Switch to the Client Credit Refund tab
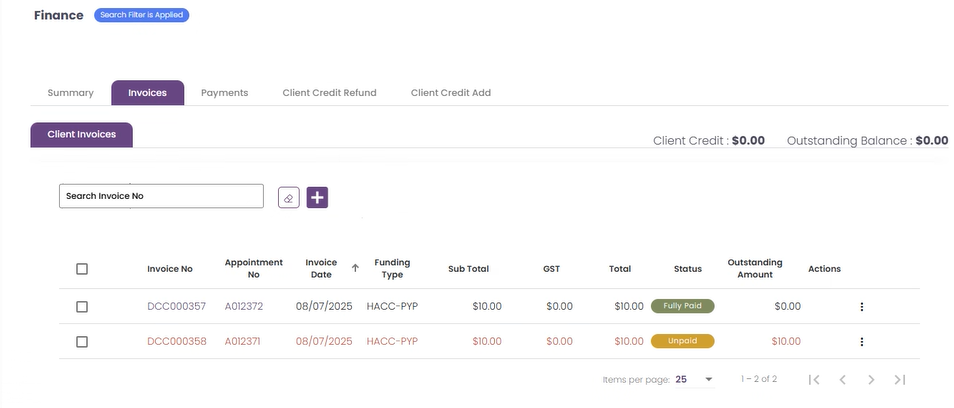 point(329,93)
